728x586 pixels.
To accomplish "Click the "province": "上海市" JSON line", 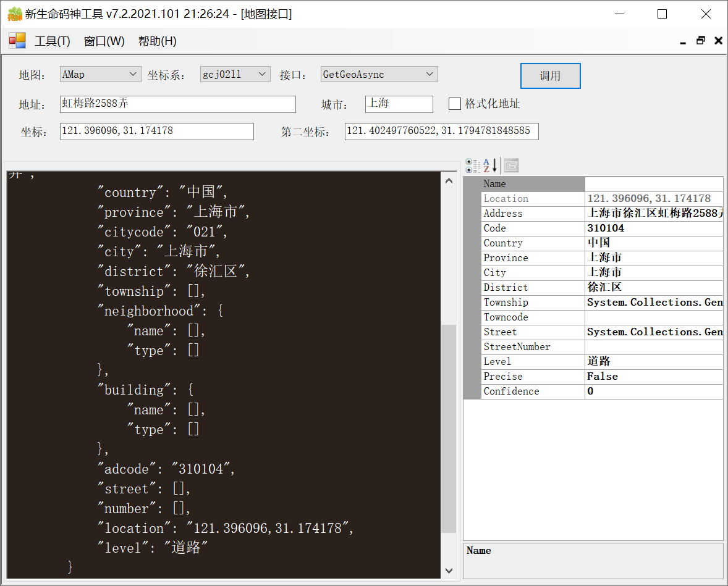I will click(173, 212).
